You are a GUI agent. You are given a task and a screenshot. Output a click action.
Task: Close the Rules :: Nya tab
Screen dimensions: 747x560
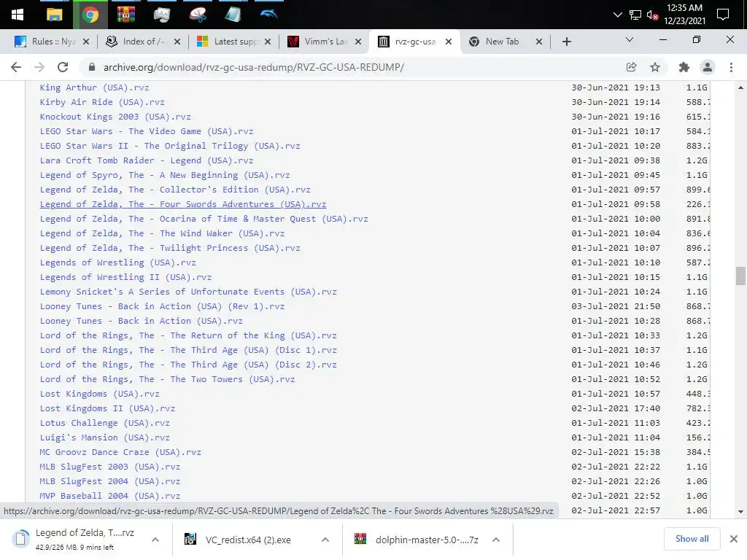86,42
